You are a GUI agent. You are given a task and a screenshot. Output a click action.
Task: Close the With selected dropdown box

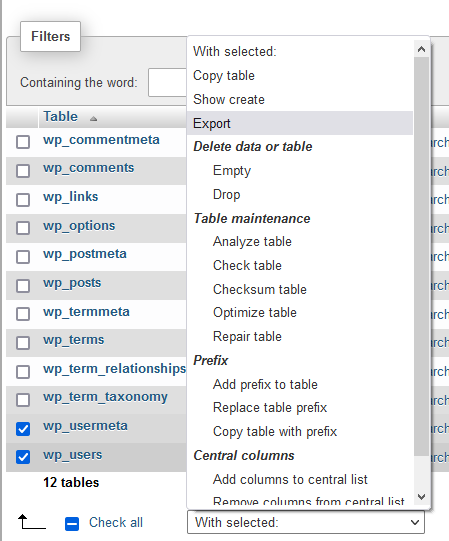click(306, 522)
